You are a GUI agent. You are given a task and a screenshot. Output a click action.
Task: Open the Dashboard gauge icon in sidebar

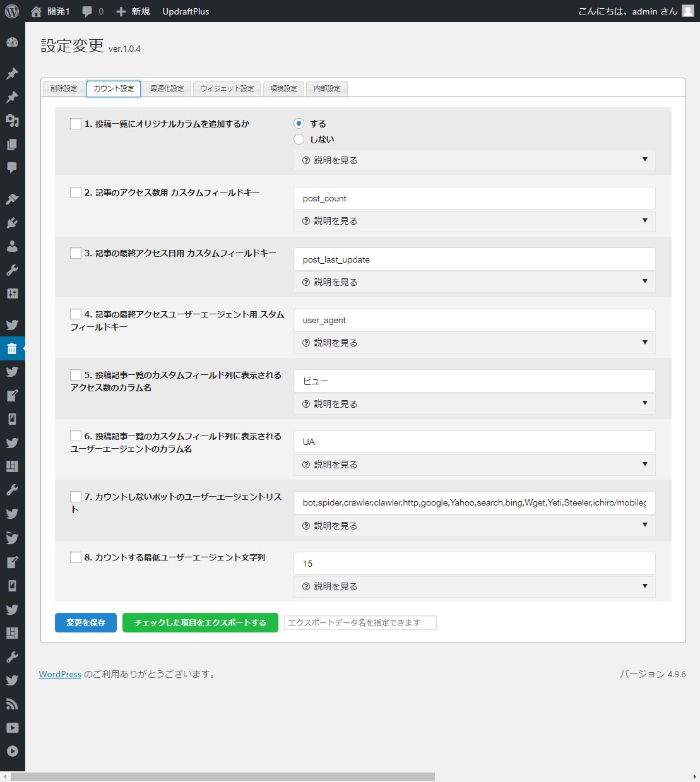point(12,43)
